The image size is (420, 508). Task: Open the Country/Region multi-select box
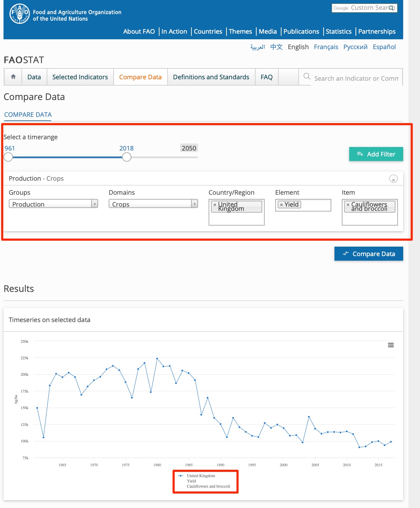tap(237, 212)
